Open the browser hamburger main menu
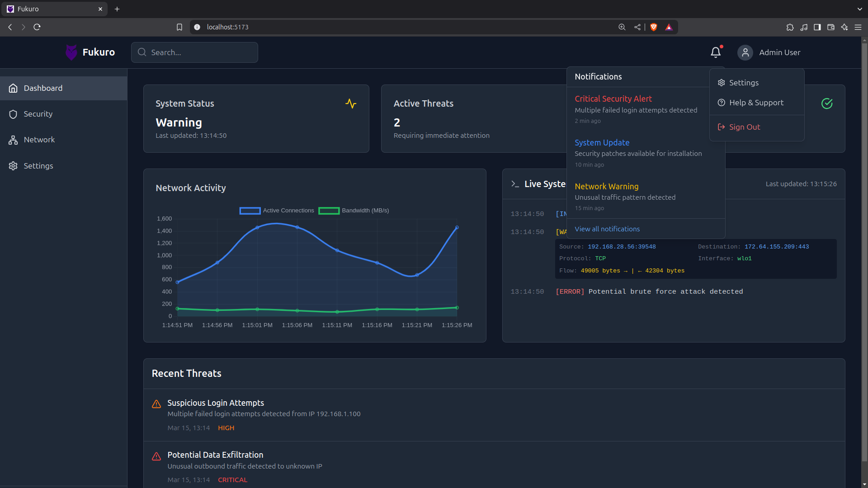This screenshot has height=488, width=868. point(858,27)
